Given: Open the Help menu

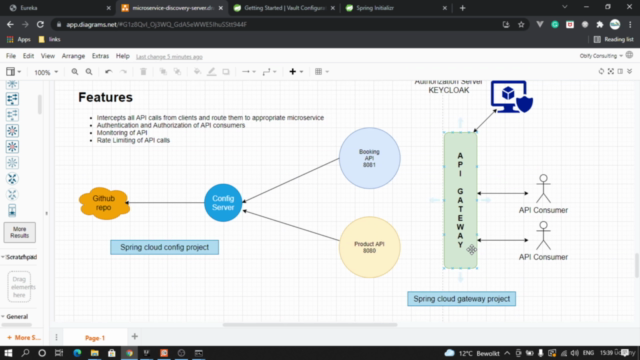Looking at the screenshot, I should (122, 56).
